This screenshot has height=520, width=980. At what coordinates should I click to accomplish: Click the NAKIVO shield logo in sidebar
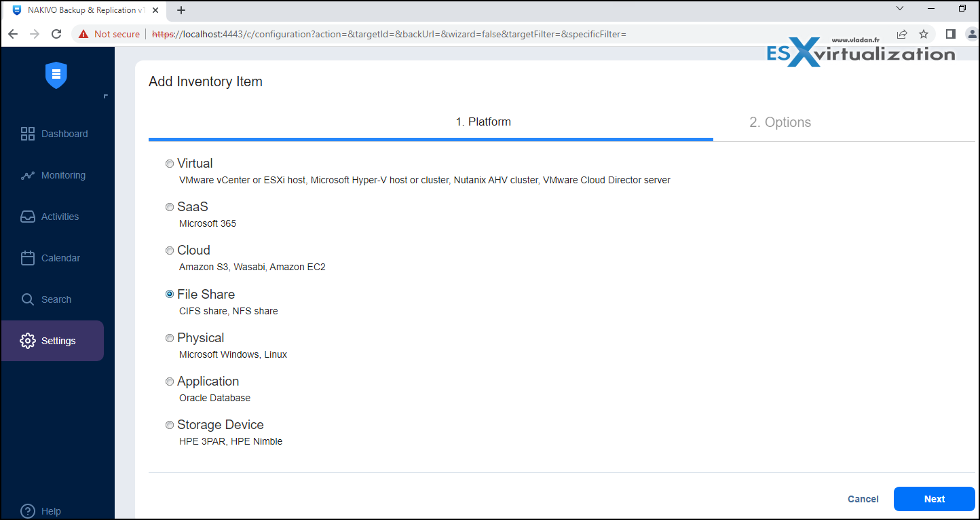tap(56, 75)
